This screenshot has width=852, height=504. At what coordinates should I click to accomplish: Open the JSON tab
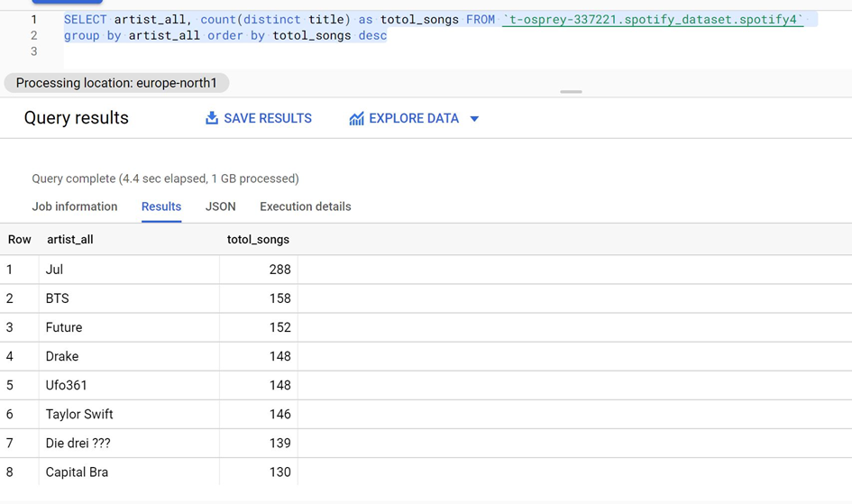point(221,206)
